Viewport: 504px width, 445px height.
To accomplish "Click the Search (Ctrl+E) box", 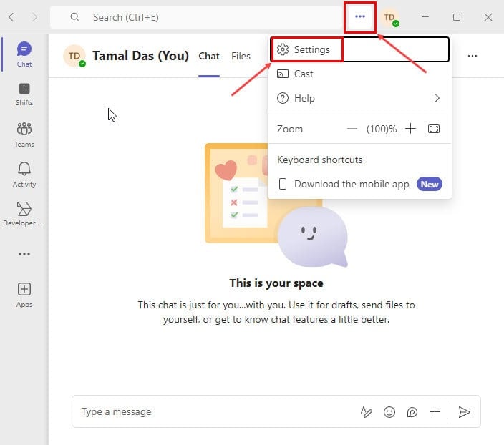I will pos(197,17).
